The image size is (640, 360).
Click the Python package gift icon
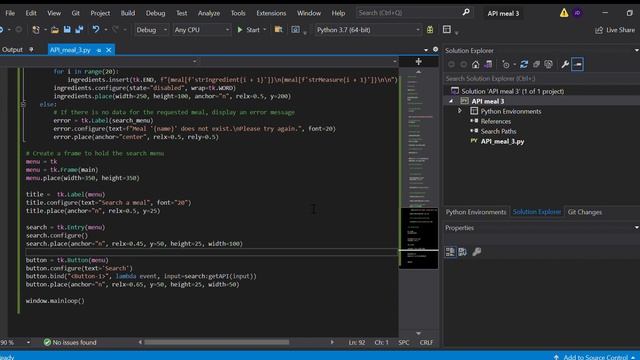430,30
